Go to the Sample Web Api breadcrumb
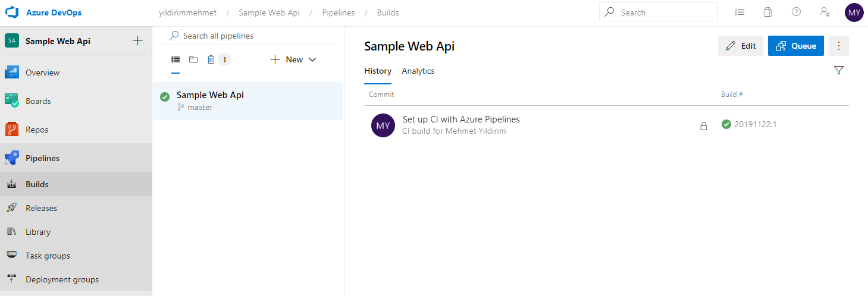 [269, 12]
